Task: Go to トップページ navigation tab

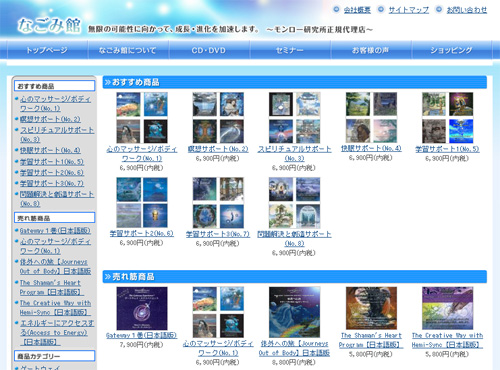Action: (x=47, y=50)
